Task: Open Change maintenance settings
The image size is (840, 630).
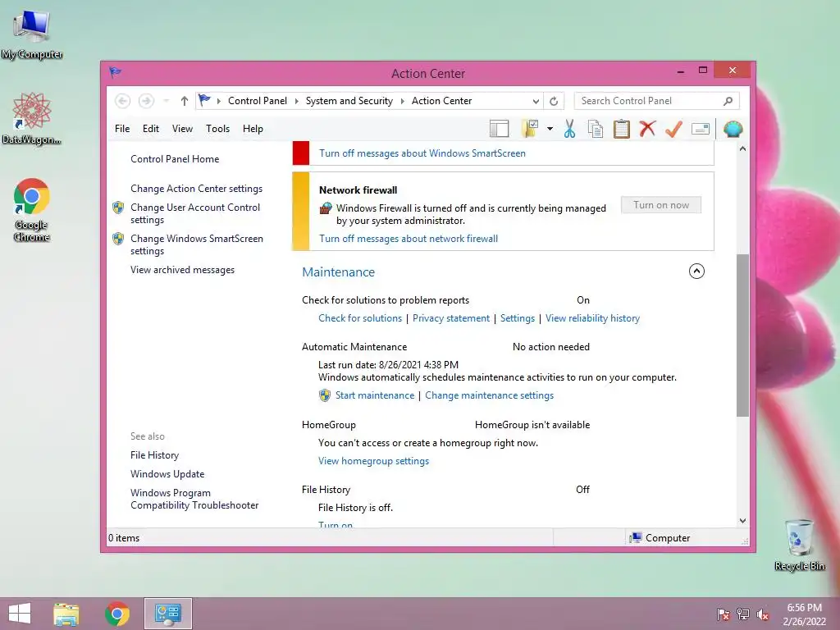Action: point(489,395)
